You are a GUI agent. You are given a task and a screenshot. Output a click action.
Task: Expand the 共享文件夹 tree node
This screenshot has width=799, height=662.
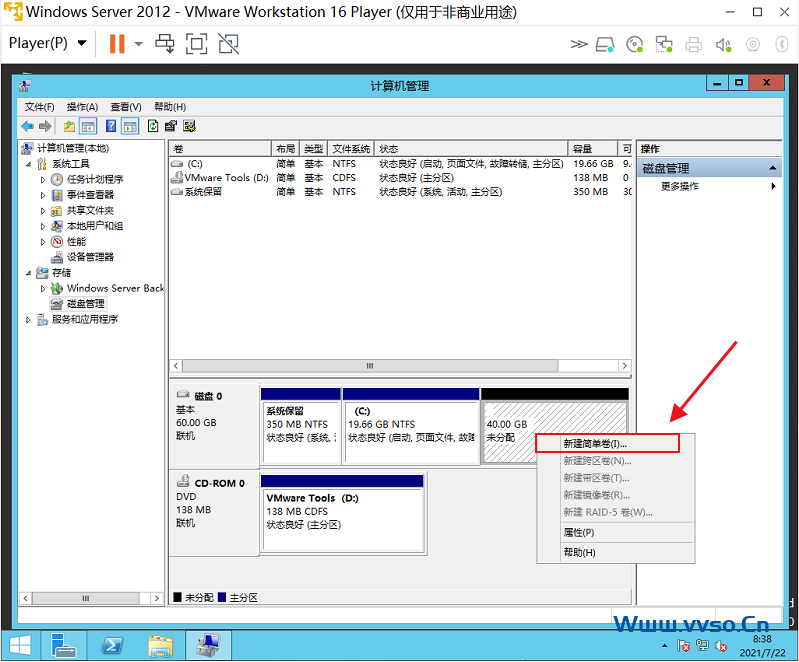click(x=43, y=210)
